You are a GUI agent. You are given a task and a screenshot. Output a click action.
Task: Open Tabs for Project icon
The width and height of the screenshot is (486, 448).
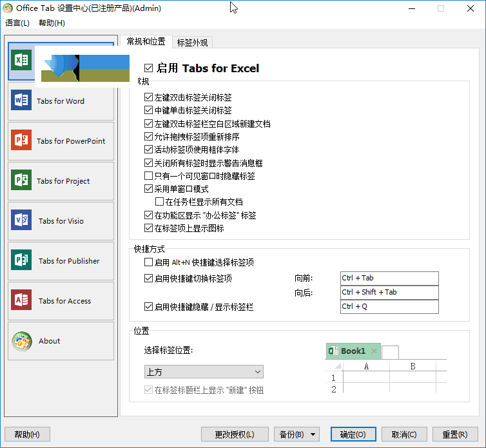21,180
